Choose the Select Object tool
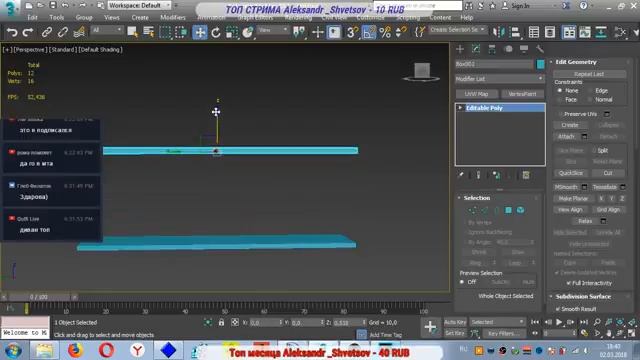 (132, 32)
